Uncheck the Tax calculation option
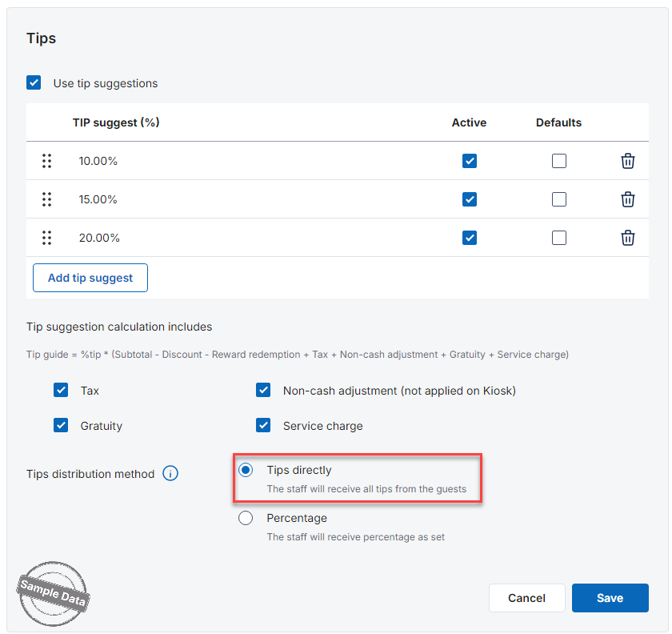This screenshot has height=634, width=672. (61, 391)
